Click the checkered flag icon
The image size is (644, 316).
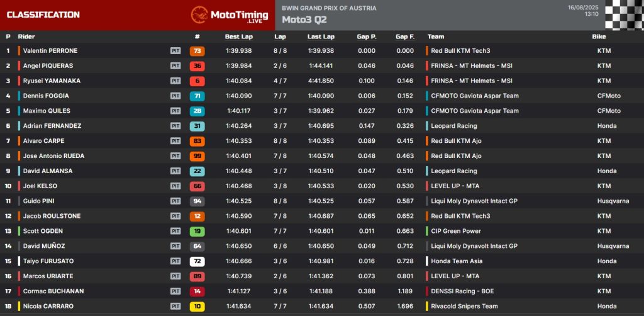[x=624, y=14]
